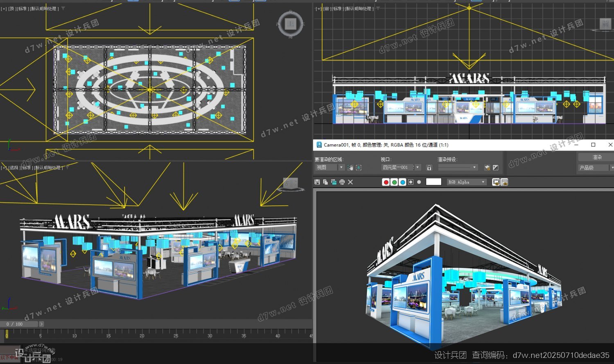Click the Camera001 render window title text

(x=386, y=145)
